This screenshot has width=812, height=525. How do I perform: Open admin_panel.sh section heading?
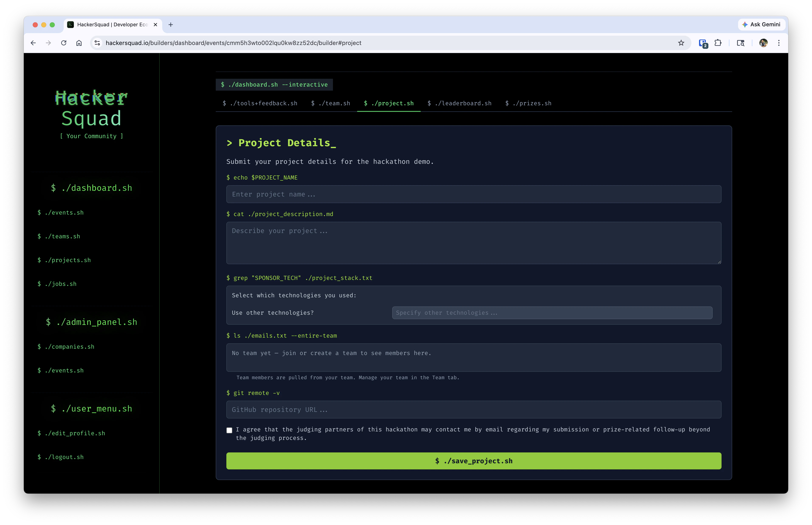91,322
